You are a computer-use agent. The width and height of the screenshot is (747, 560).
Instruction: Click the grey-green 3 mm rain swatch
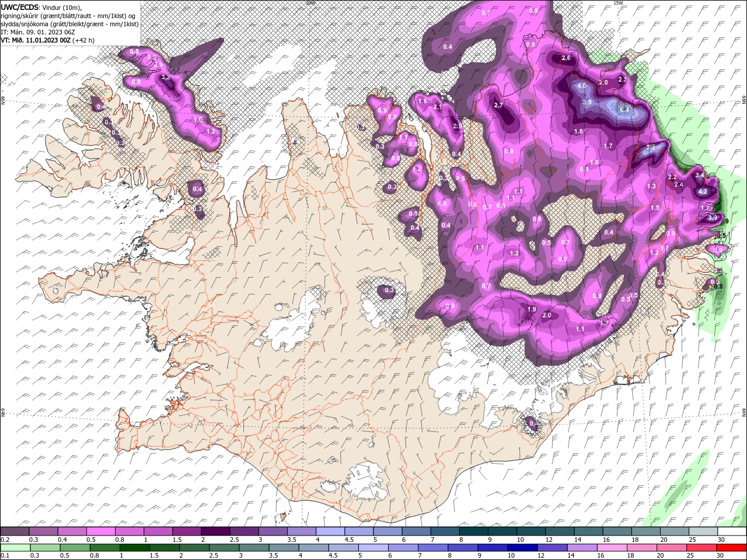click(x=254, y=548)
